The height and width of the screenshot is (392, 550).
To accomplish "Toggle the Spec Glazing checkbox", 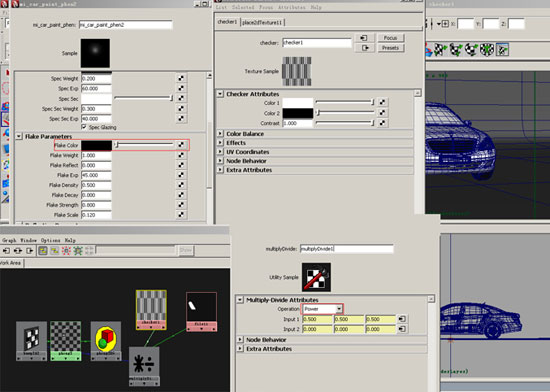I will click(84, 127).
